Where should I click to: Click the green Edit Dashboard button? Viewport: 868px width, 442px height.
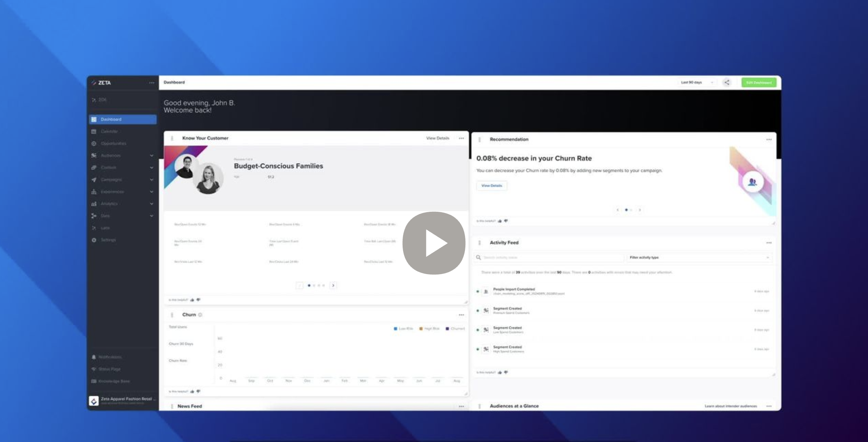point(759,82)
